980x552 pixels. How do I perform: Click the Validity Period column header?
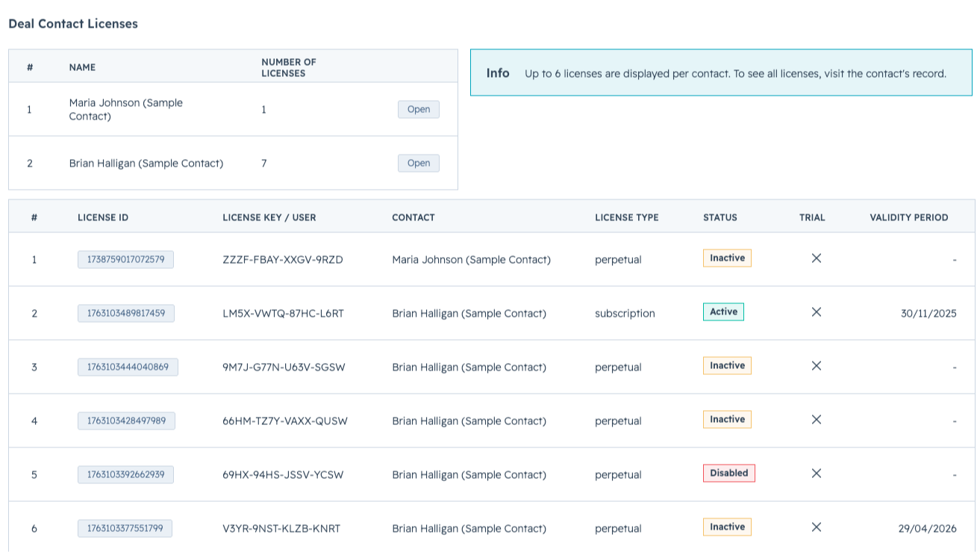click(908, 217)
